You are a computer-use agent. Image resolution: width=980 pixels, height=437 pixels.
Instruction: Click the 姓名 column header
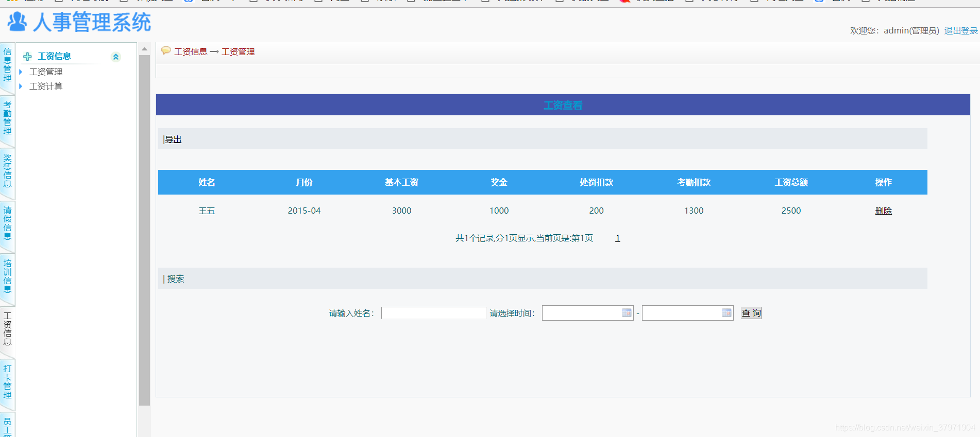click(x=207, y=182)
